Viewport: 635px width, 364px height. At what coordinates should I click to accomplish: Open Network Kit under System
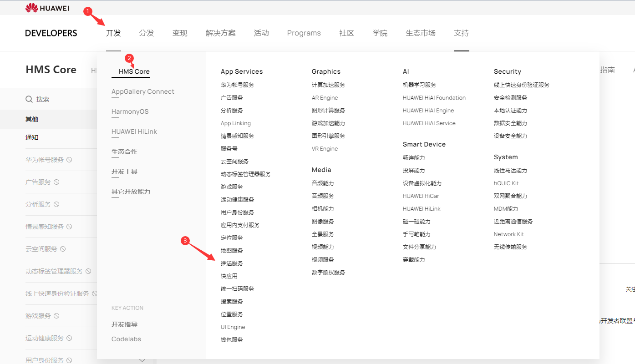(509, 234)
